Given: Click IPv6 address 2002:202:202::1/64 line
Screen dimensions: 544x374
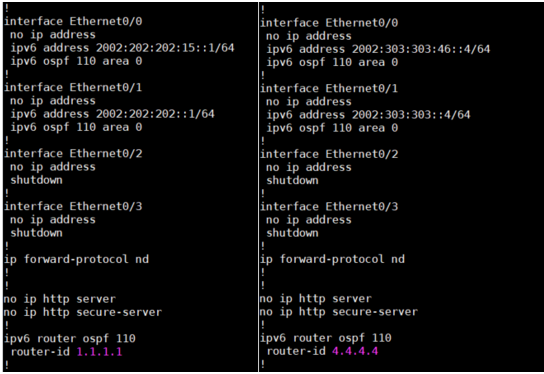Looking at the screenshot, I should [x=112, y=114].
